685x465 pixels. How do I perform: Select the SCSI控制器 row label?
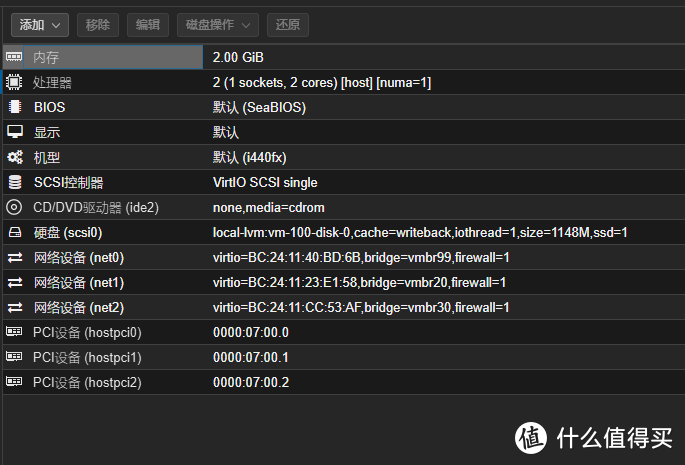69,183
